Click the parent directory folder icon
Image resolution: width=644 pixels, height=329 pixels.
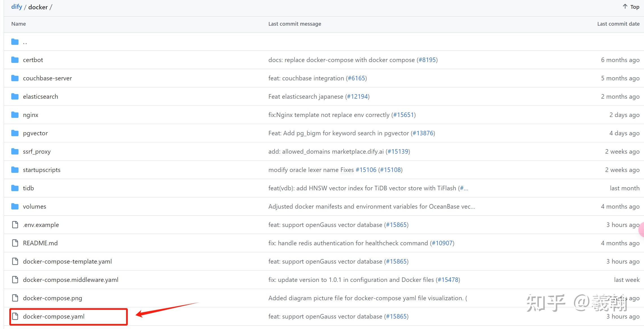point(15,42)
